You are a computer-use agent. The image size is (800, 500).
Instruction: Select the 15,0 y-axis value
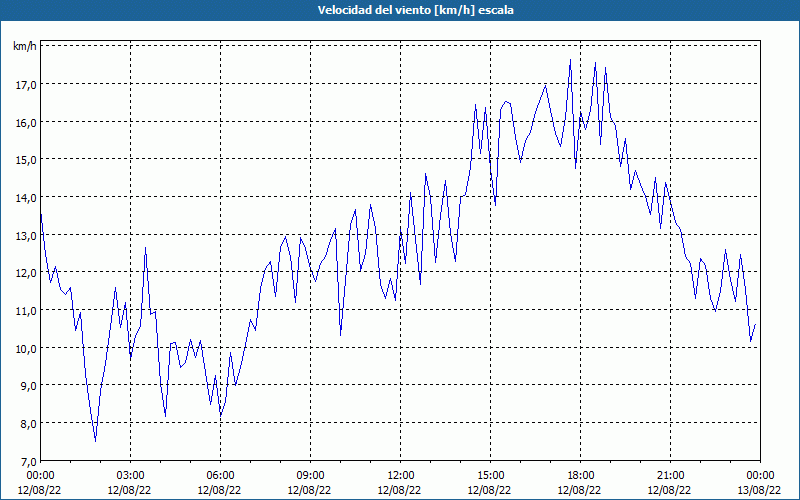pyautogui.click(x=26, y=160)
